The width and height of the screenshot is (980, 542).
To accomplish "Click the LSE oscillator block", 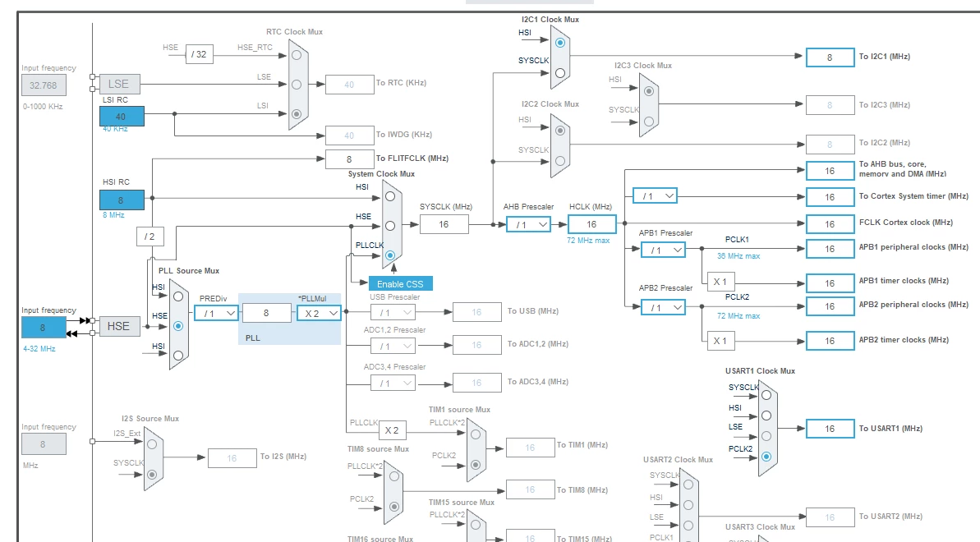I will (x=119, y=84).
